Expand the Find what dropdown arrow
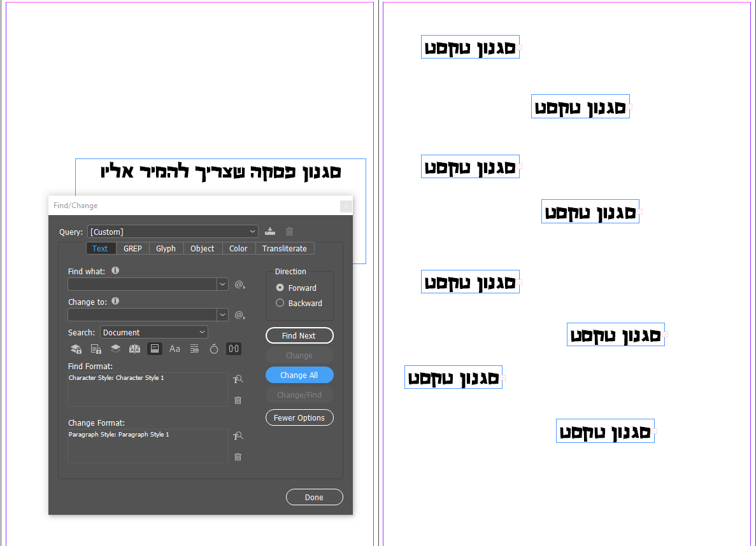 (x=222, y=284)
